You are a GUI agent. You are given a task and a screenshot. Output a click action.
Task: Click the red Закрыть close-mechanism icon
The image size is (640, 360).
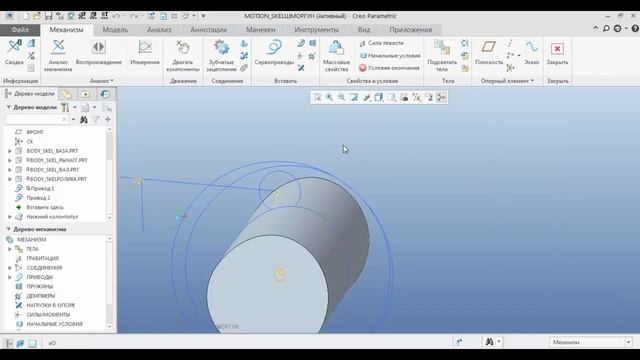[557, 49]
